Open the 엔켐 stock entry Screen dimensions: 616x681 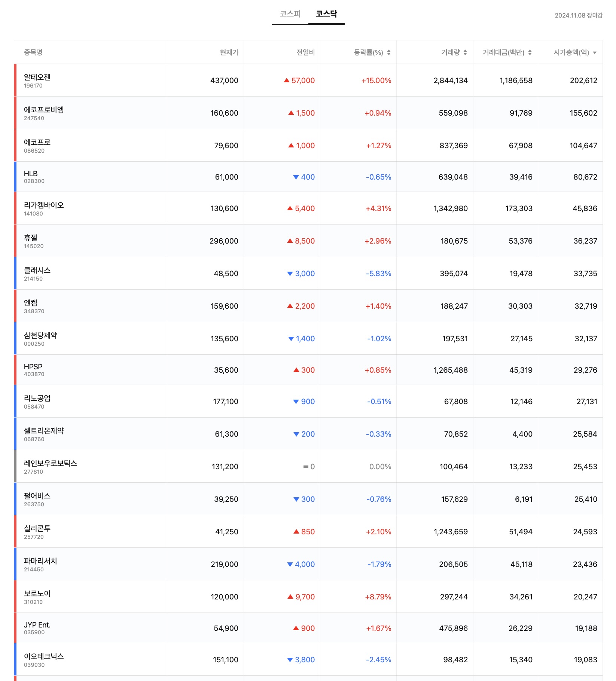(x=31, y=303)
